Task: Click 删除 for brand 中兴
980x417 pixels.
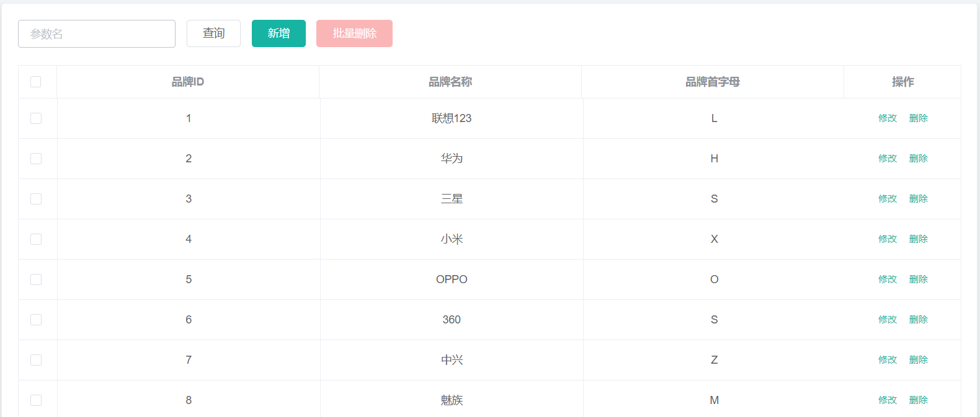Action: coord(919,360)
